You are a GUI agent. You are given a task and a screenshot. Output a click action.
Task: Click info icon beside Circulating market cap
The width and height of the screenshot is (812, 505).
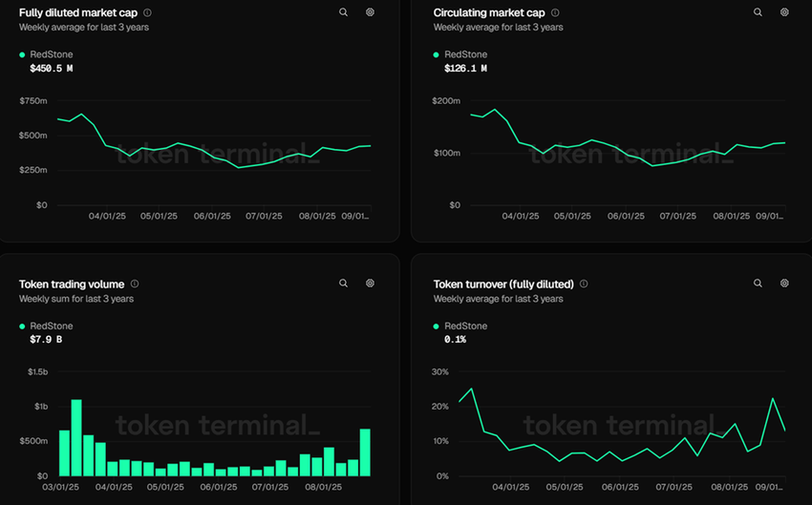(556, 13)
